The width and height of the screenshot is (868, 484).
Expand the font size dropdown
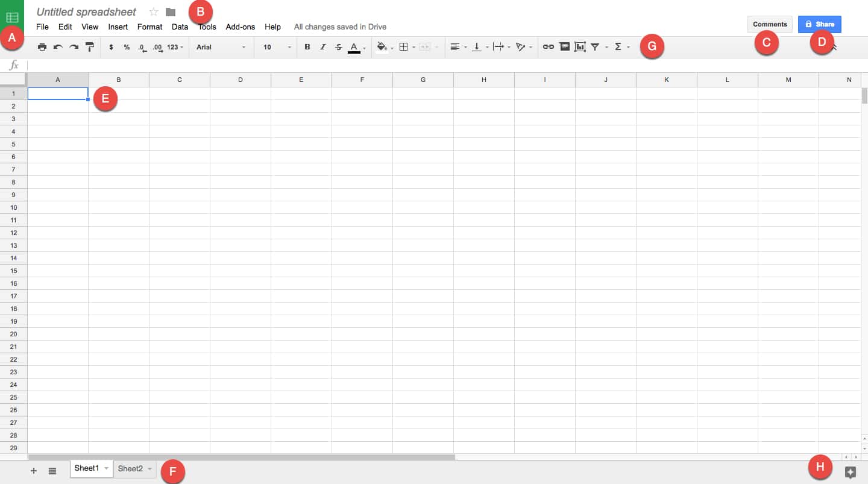(277, 47)
